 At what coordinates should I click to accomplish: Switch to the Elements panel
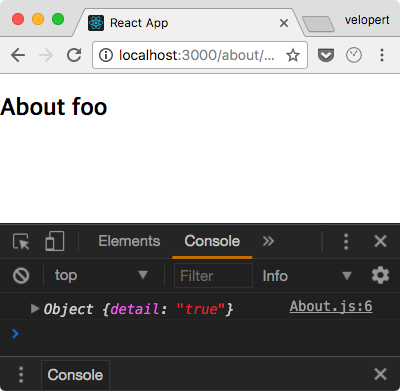pos(129,241)
